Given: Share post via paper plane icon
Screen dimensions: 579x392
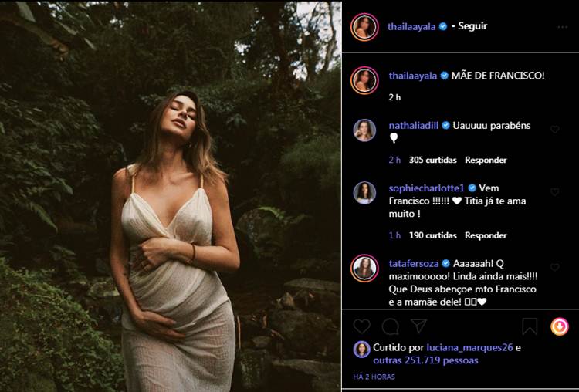Looking at the screenshot, I should click(x=418, y=326).
